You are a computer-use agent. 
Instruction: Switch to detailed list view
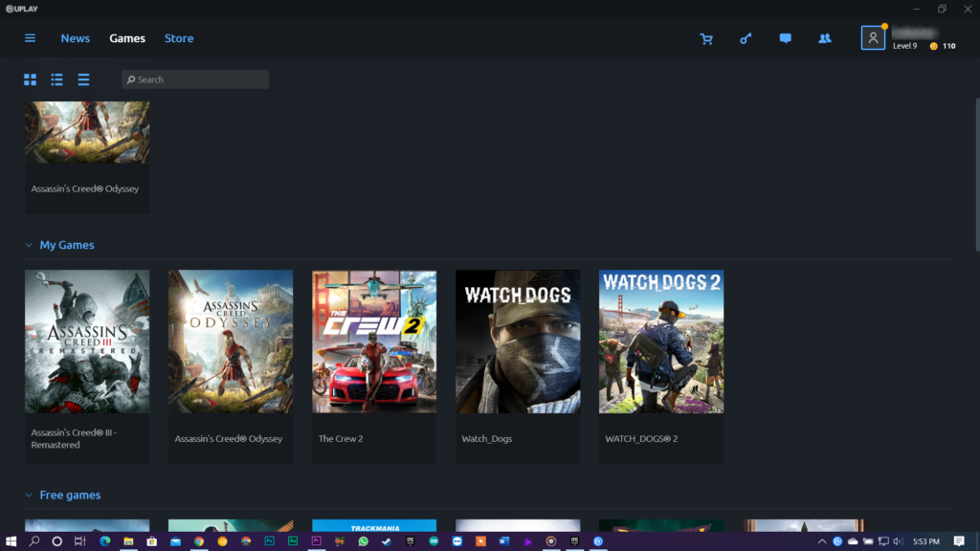coord(56,79)
